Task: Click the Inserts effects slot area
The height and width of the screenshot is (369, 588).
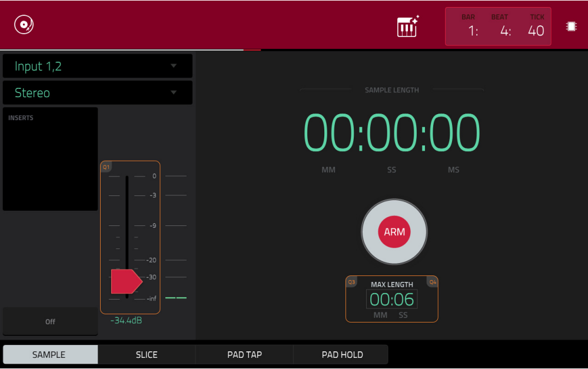Action: point(50,159)
